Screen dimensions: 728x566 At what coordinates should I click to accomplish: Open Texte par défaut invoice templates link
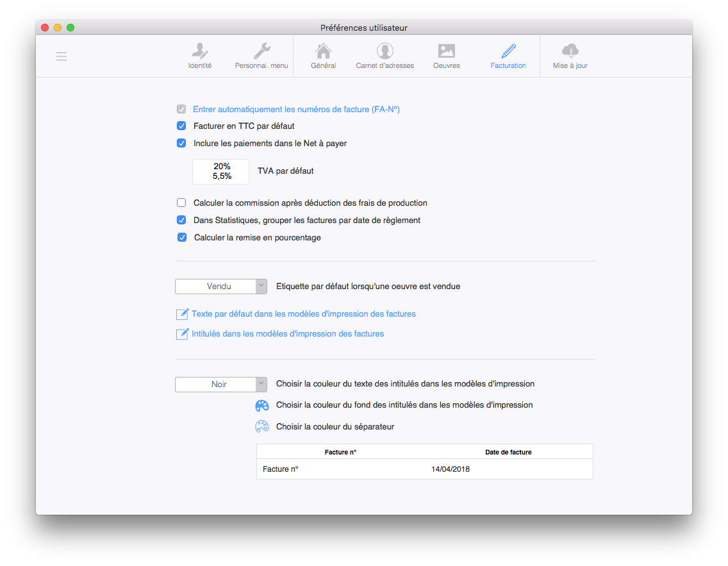coord(303,314)
